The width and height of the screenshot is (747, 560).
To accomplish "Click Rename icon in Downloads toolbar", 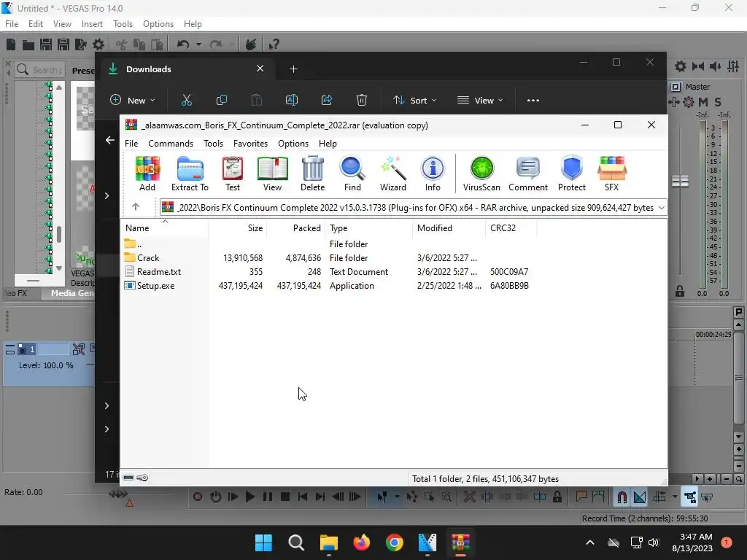I will pyautogui.click(x=292, y=100).
